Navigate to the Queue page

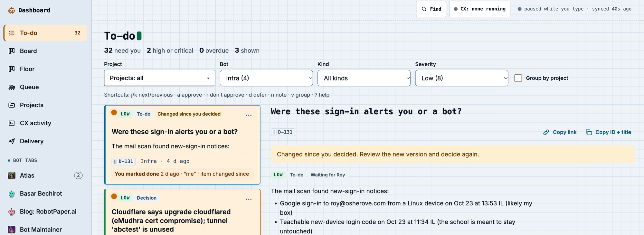[x=45, y=87]
